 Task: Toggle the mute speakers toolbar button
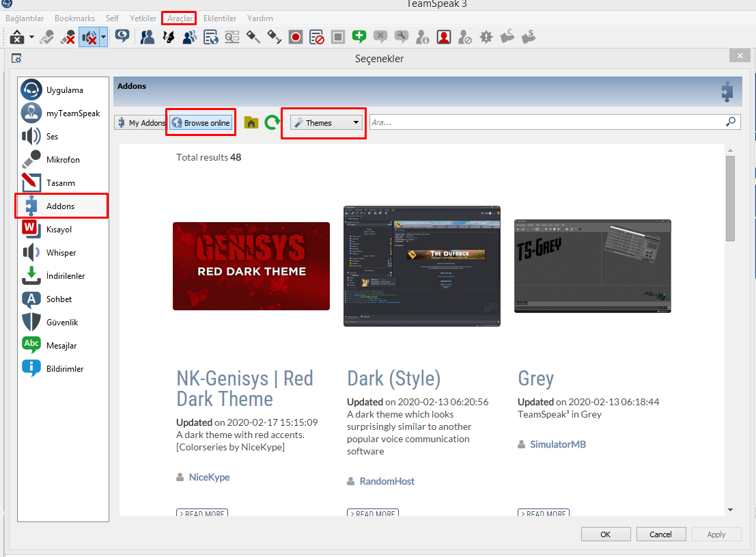point(89,37)
